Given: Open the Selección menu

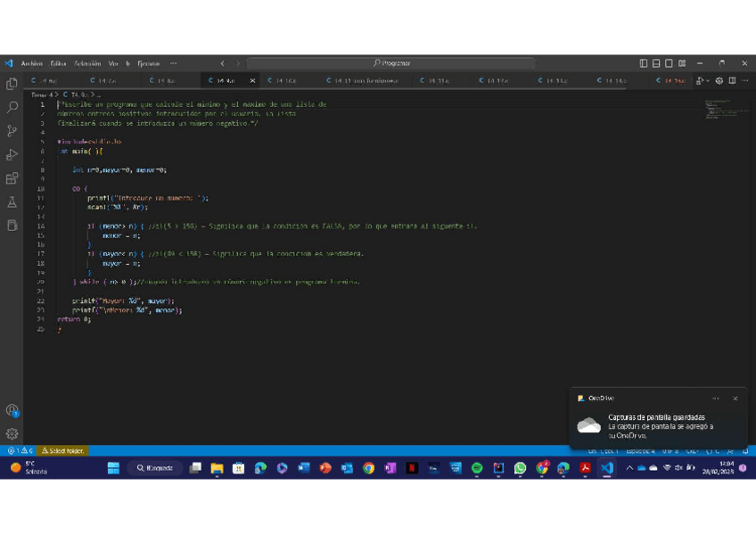Looking at the screenshot, I should 87,63.
